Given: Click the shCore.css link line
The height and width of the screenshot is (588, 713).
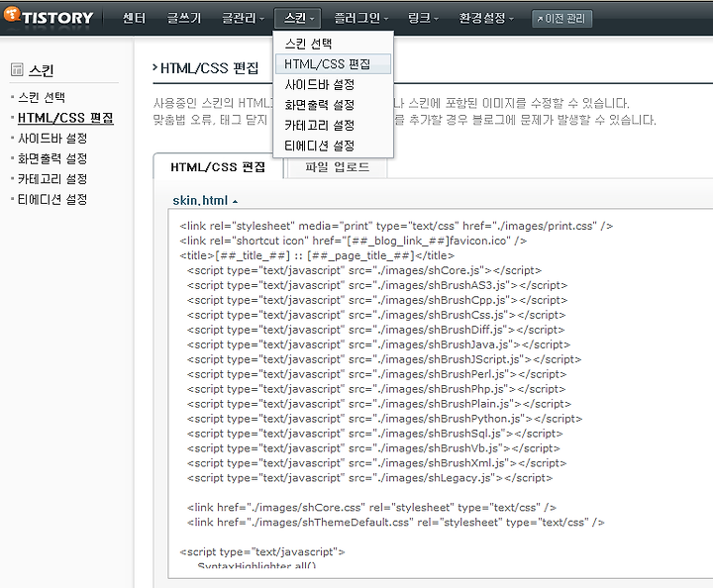Looking at the screenshot, I should 371,507.
